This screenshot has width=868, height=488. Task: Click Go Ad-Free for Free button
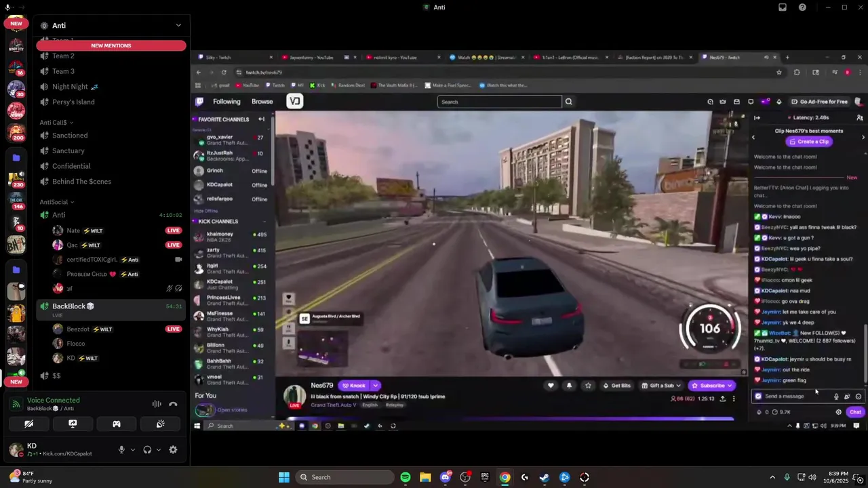pos(819,102)
